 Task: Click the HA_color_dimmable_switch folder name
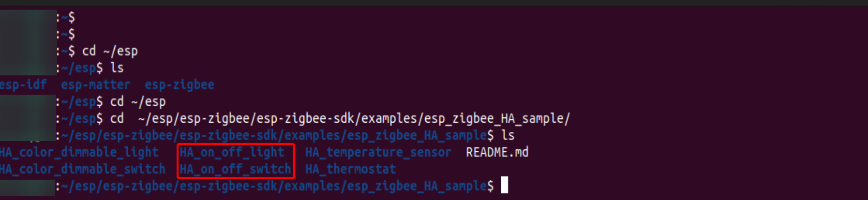tap(83, 169)
